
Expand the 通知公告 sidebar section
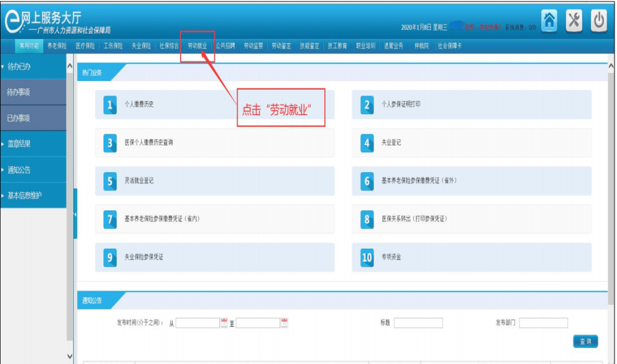33,170
